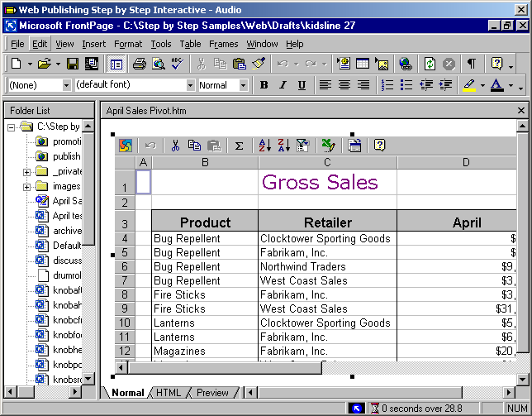
Task: Toggle Underline formatting
Action: point(302,85)
